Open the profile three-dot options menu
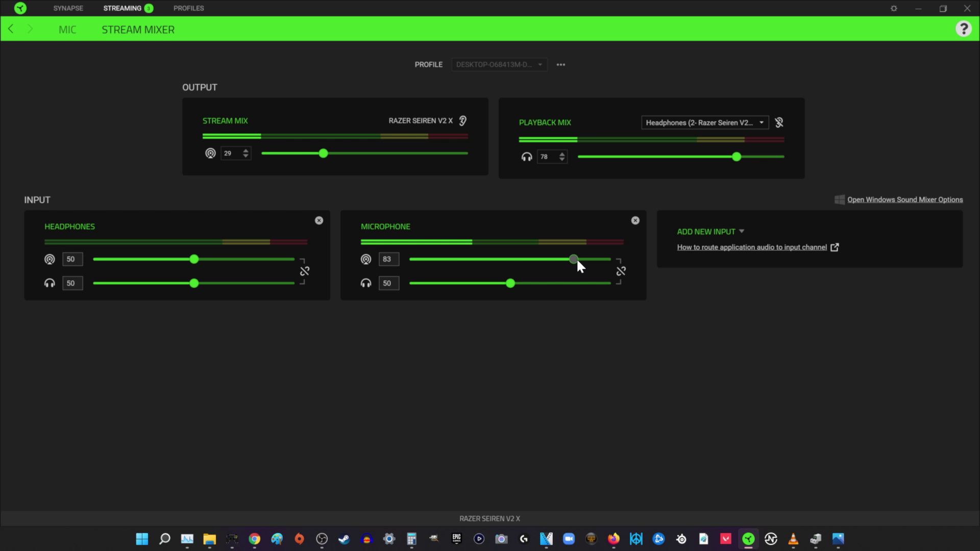The width and height of the screenshot is (980, 551). click(x=561, y=65)
